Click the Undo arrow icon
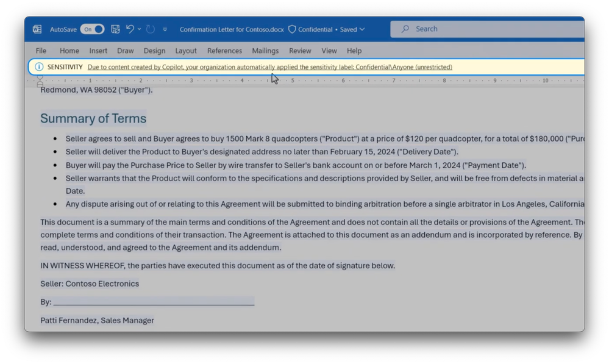This screenshot has width=609, height=364. [x=130, y=29]
